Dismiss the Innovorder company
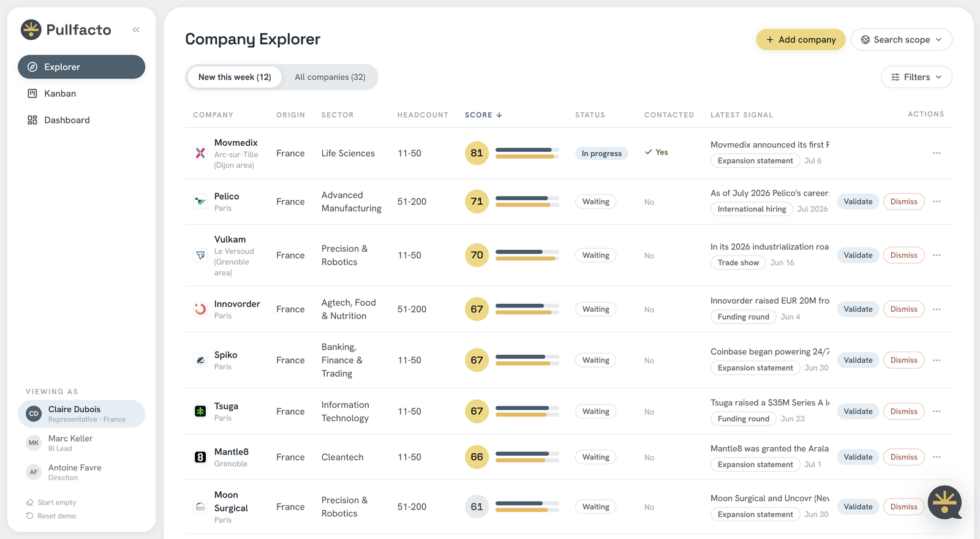Image resolution: width=980 pixels, height=539 pixels. pyautogui.click(x=904, y=309)
